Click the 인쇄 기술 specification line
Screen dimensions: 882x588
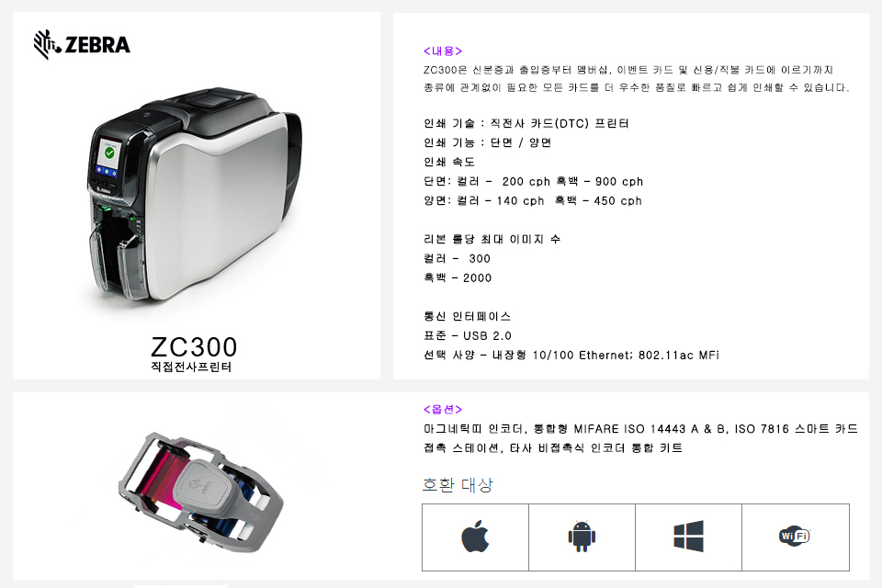pos(526,123)
